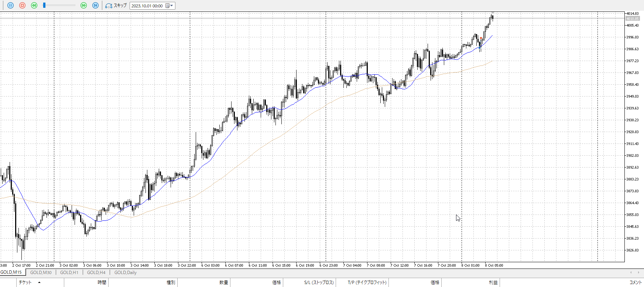Click the 利益 profit column header
The height and width of the screenshot is (287, 644).
point(493,283)
